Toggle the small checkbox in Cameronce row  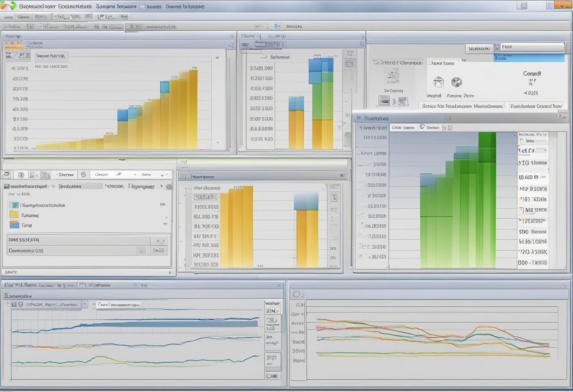[x=141, y=251]
